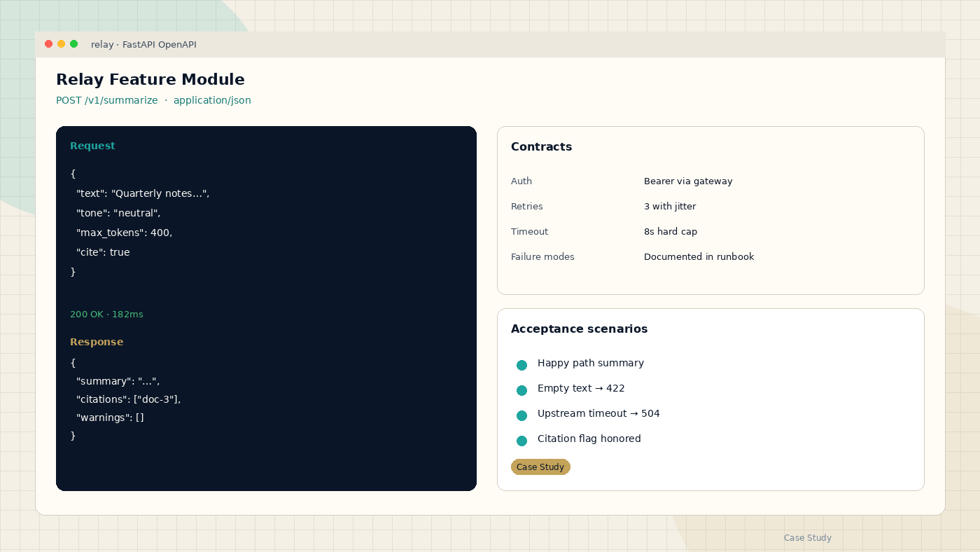Image resolution: width=980 pixels, height=552 pixels.
Task: Click the application/json content type label
Action: coord(212,100)
